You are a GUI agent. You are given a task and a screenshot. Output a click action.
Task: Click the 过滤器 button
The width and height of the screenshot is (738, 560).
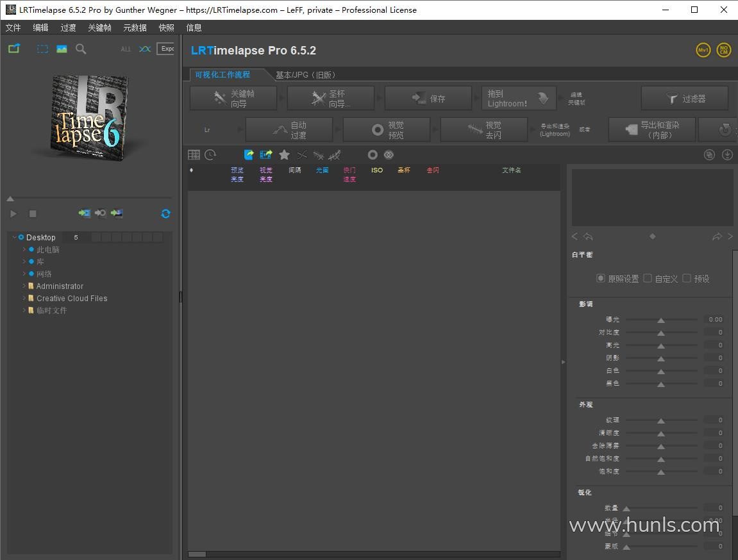pos(685,98)
